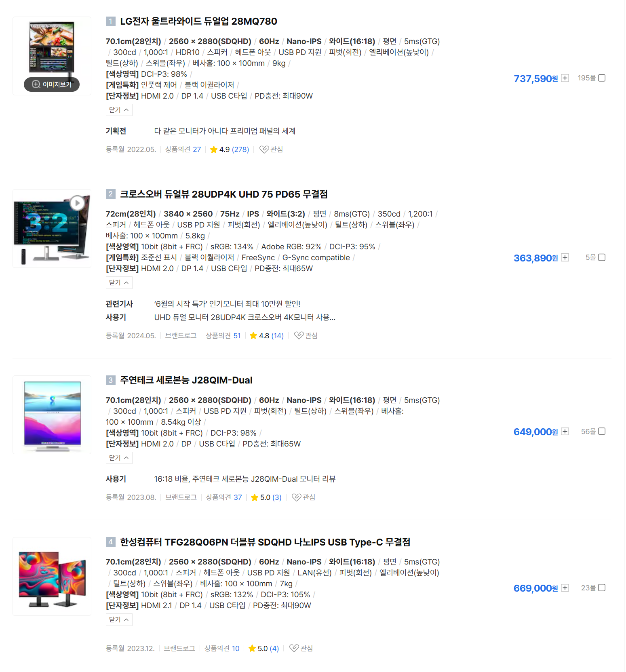Add 크로스오버 28UDP4K to wishlist via 관심 heart
Screen dimensions: 626x672
[x=306, y=336]
